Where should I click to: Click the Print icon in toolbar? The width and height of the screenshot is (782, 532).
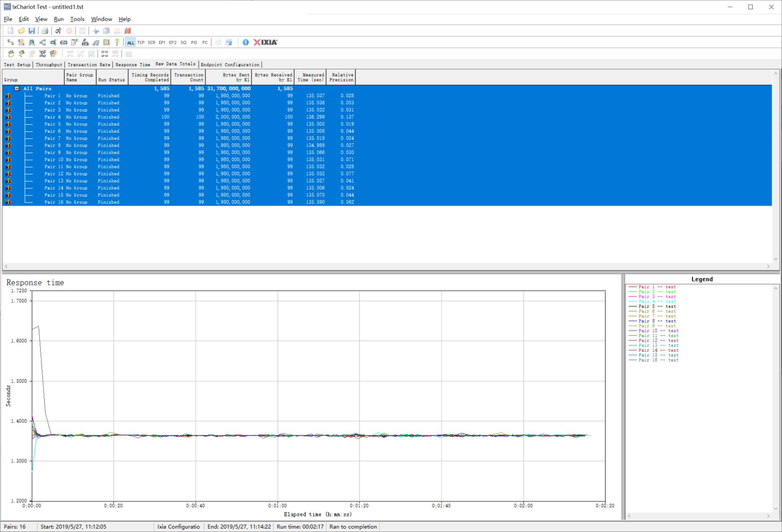45,31
